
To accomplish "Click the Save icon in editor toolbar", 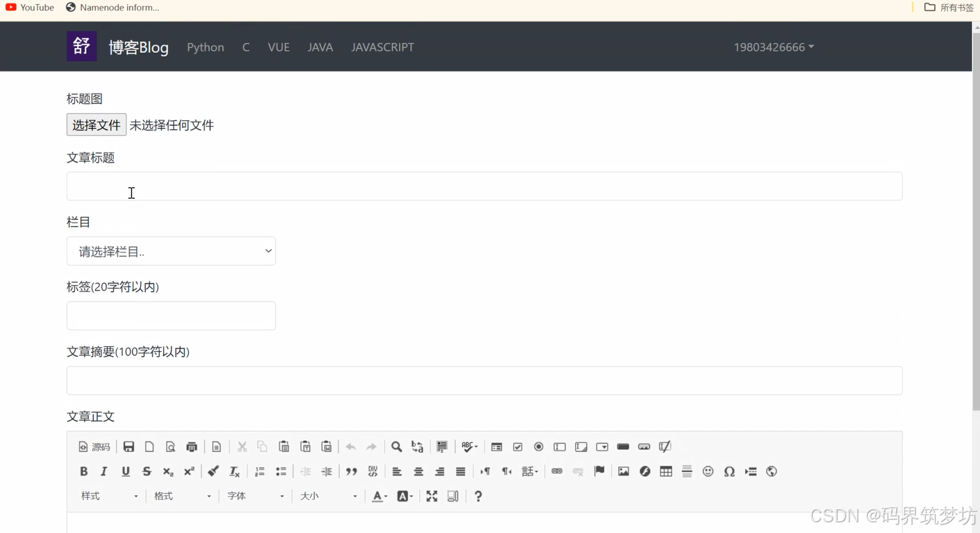I will pyautogui.click(x=128, y=447).
